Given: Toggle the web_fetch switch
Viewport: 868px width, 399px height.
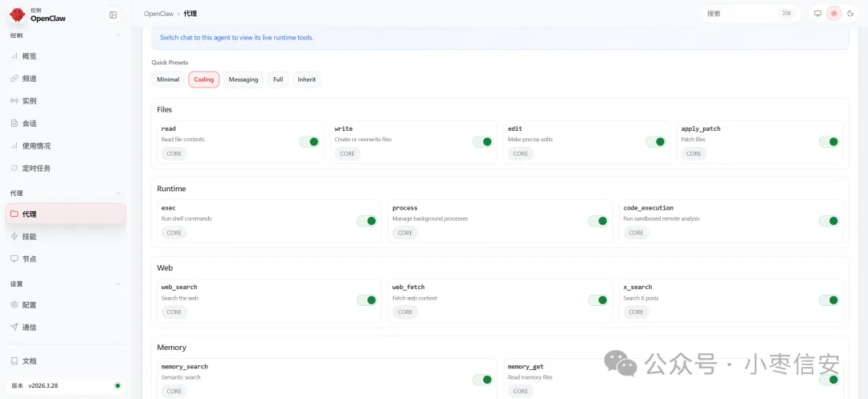Looking at the screenshot, I should [598, 300].
